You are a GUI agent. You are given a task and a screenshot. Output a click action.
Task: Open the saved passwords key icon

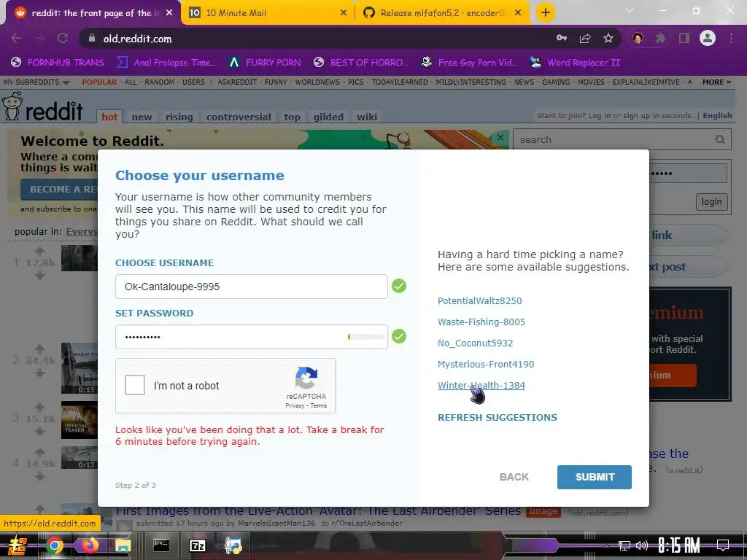pos(562,38)
